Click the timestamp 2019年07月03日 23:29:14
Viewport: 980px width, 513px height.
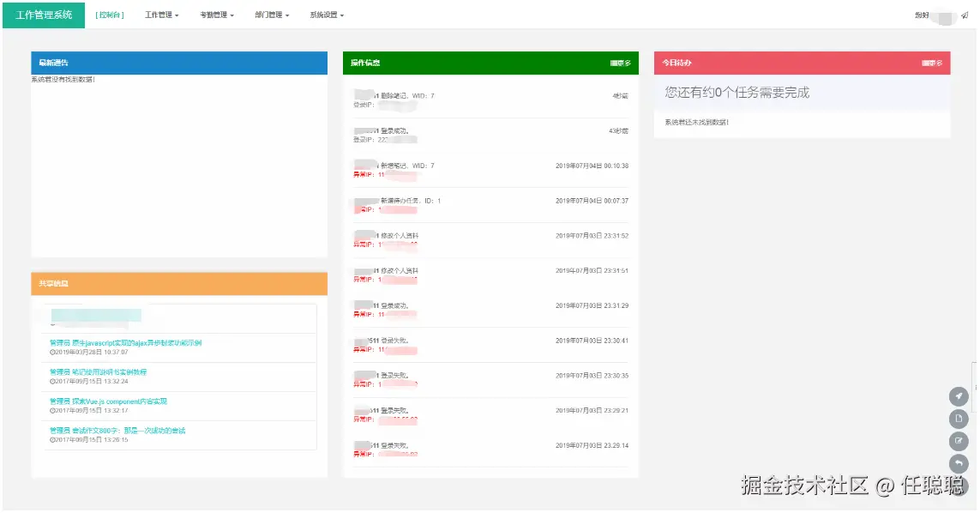tap(592, 446)
